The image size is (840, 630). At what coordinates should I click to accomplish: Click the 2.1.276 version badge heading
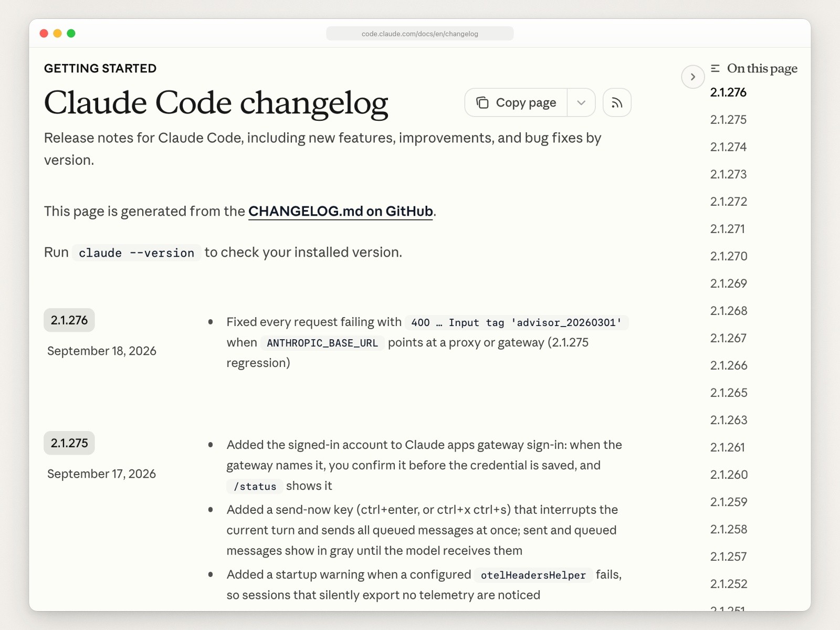click(69, 320)
